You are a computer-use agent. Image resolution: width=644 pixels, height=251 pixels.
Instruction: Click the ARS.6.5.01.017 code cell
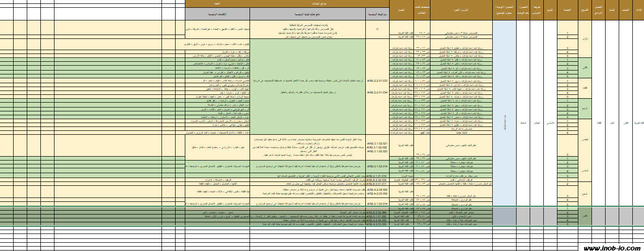378,184
